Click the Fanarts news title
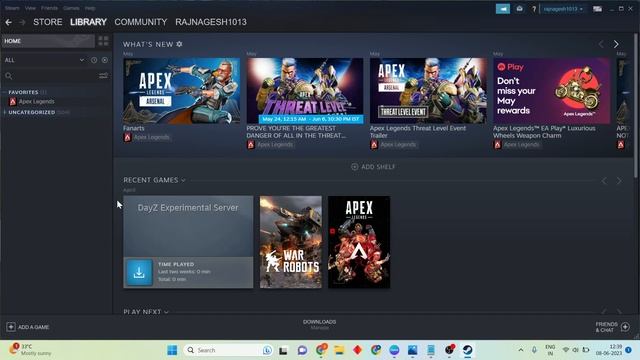Viewport: 640px width, 360px height. point(134,128)
